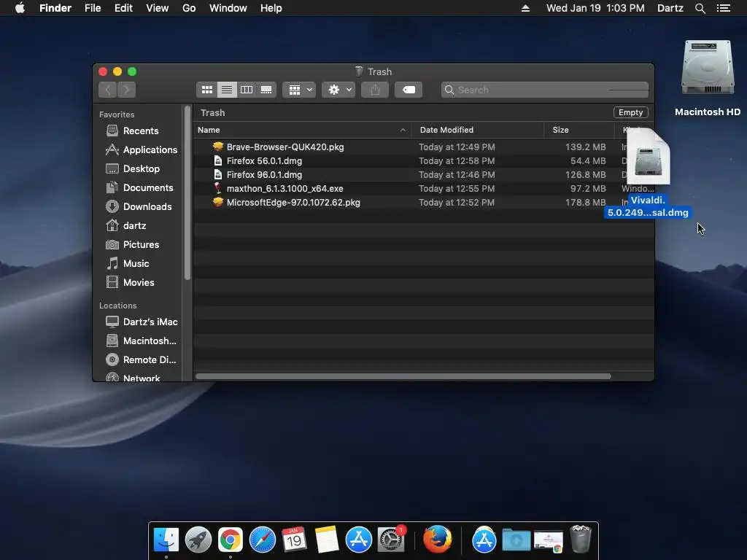Click the maxthon exe wine-glass icon
This screenshot has height=560, width=747.
click(217, 188)
